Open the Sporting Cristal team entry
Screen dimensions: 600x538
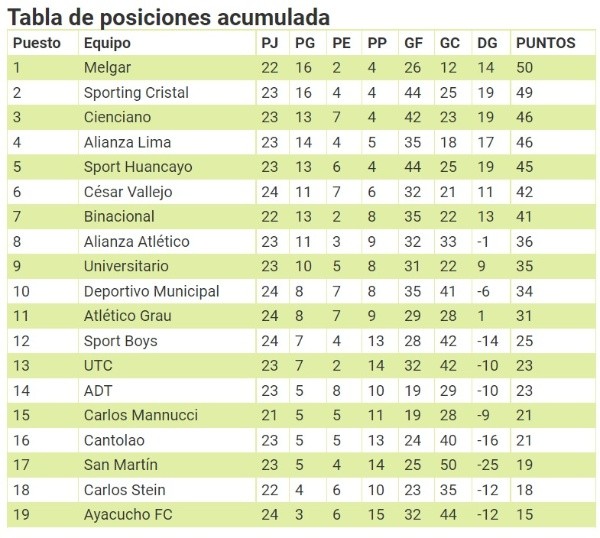point(136,93)
